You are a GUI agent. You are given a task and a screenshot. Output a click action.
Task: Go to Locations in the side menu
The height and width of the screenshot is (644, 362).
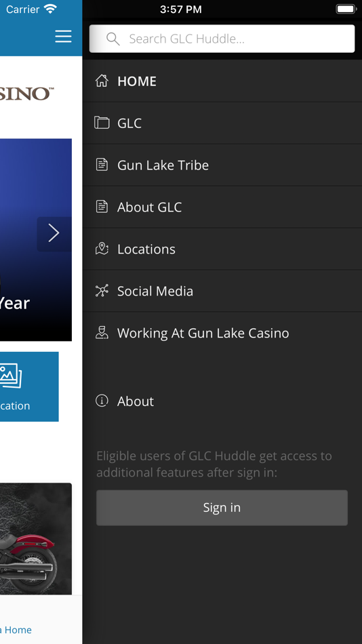click(x=222, y=249)
